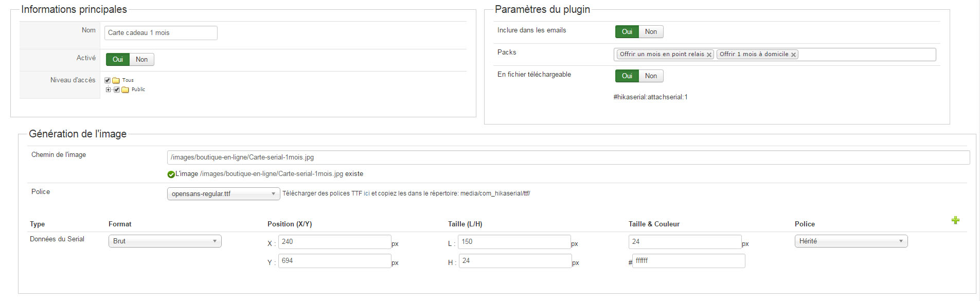The image size is (980, 301).
Task: Click the Oui button for Activé
Action: tap(117, 60)
